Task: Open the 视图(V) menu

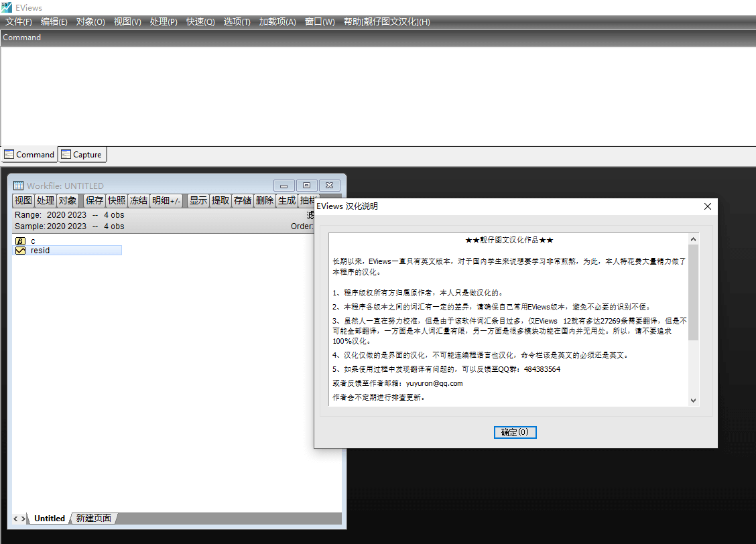Action: [127, 21]
